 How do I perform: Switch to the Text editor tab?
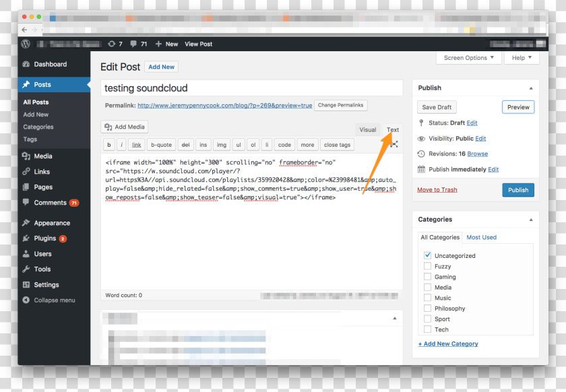[392, 129]
